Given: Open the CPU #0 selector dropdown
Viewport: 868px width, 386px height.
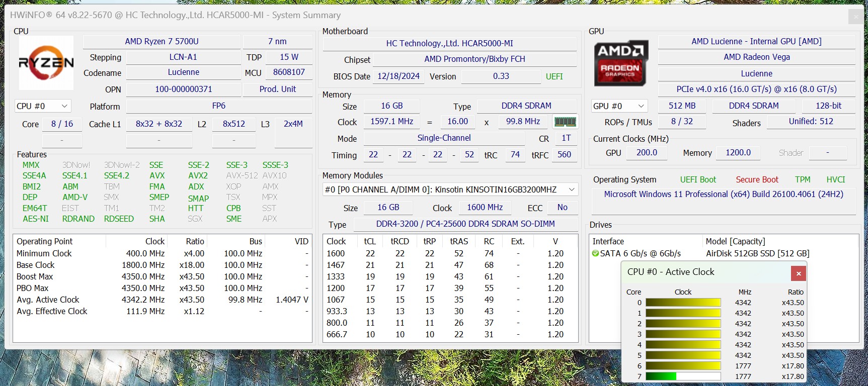Looking at the screenshot, I should point(43,106).
